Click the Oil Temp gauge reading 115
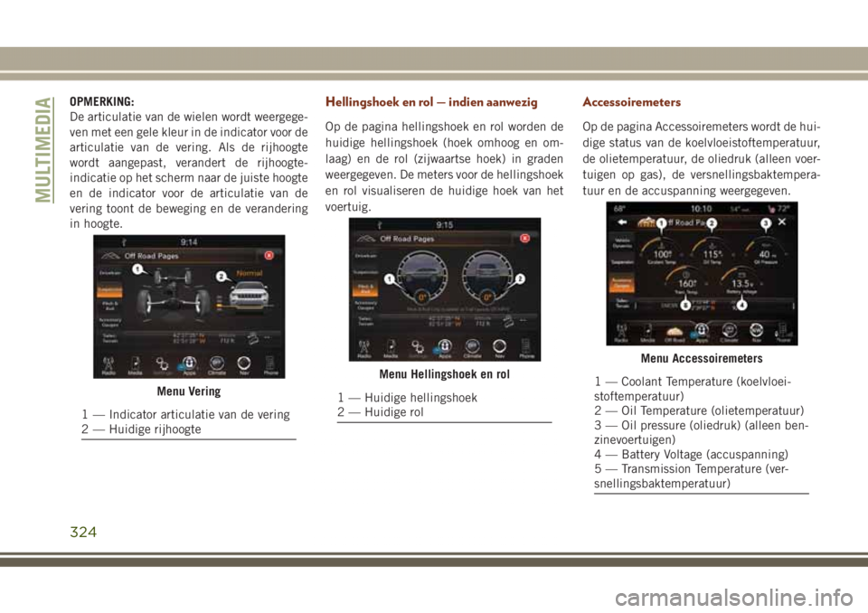868x613 pixels. pyautogui.click(x=712, y=250)
